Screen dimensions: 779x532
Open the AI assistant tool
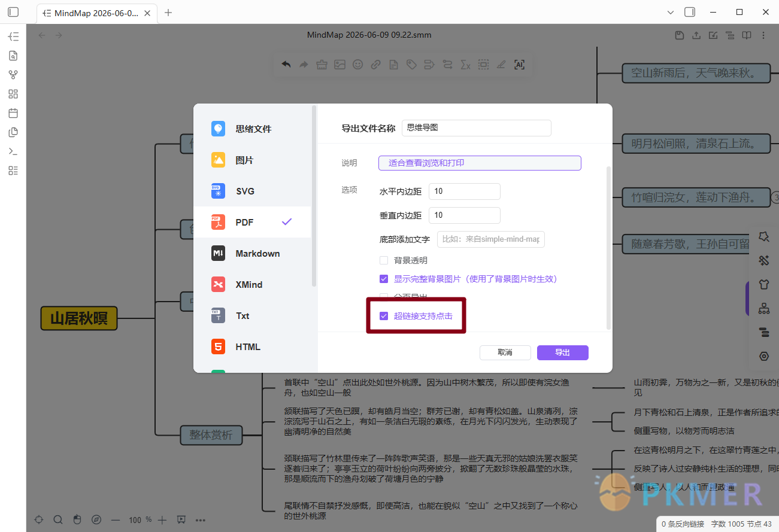coord(519,65)
